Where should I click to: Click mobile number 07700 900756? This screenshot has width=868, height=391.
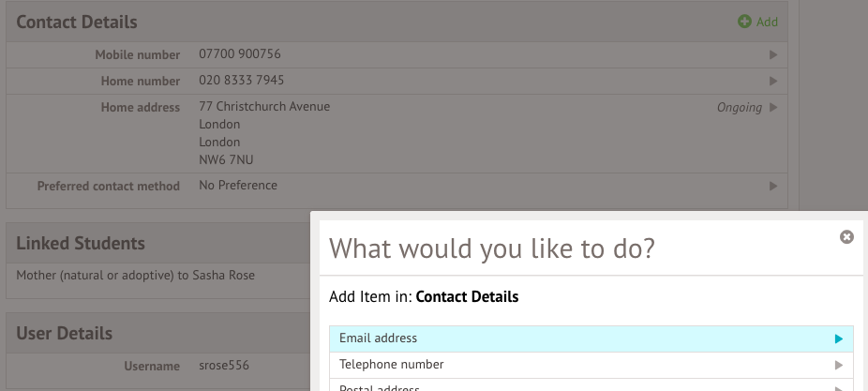[239, 54]
